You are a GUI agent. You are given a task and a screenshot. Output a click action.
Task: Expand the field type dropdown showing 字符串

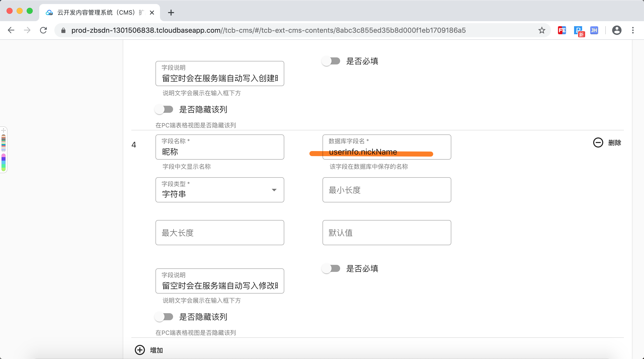[220, 190]
